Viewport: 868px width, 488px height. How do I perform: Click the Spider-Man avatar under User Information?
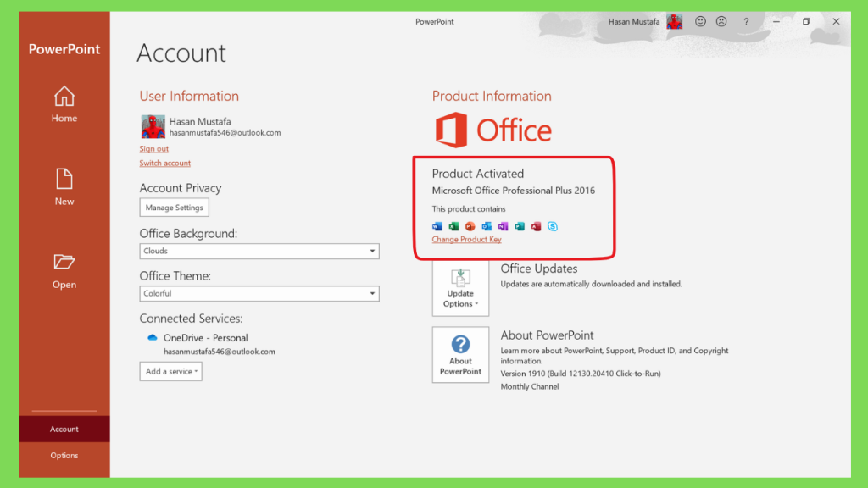153,127
